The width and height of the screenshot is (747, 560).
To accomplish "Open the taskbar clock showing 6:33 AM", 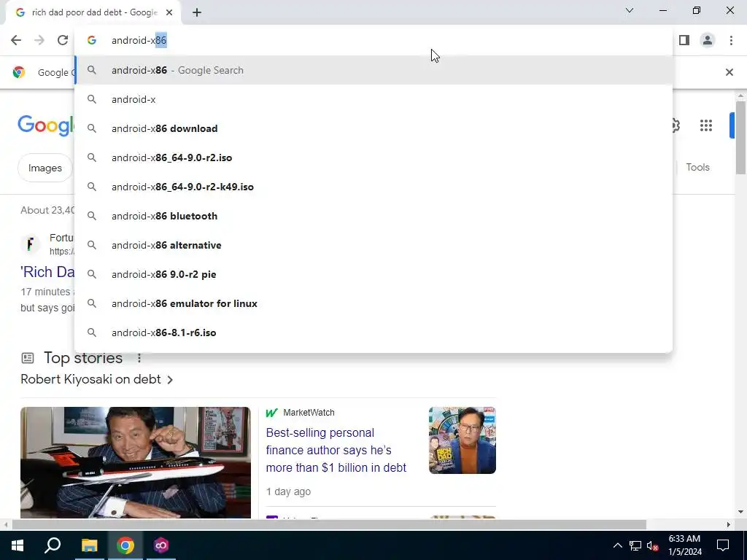I will 684,545.
